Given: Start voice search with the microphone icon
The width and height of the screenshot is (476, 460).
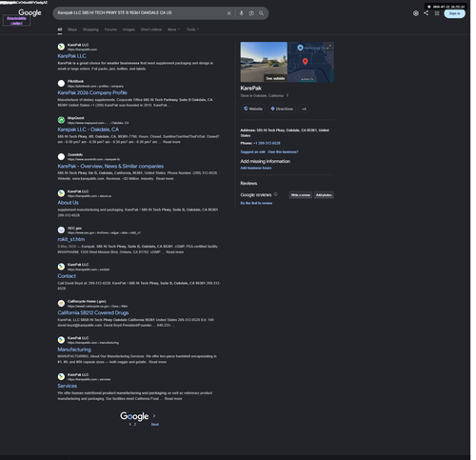Looking at the screenshot, I should [x=241, y=13].
